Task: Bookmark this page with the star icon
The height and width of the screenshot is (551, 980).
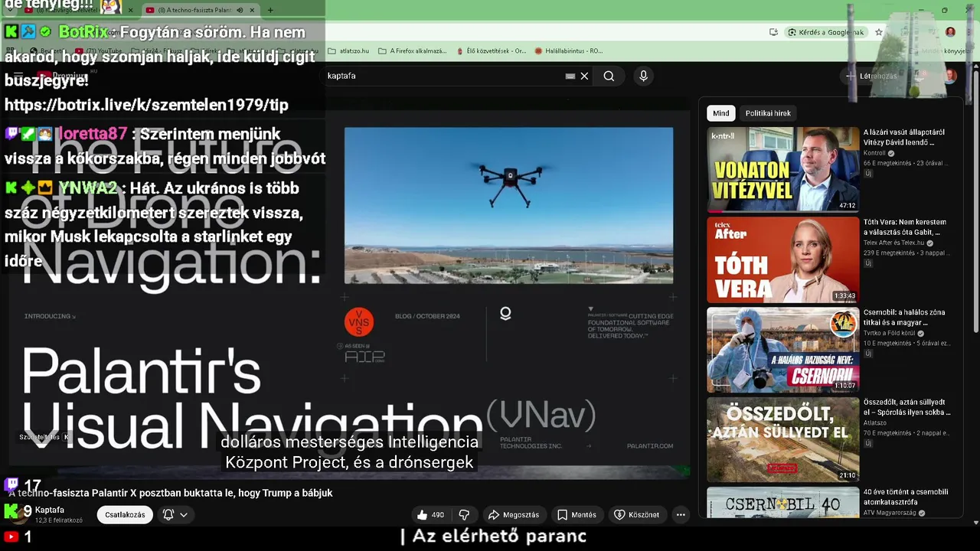Action: [x=879, y=32]
